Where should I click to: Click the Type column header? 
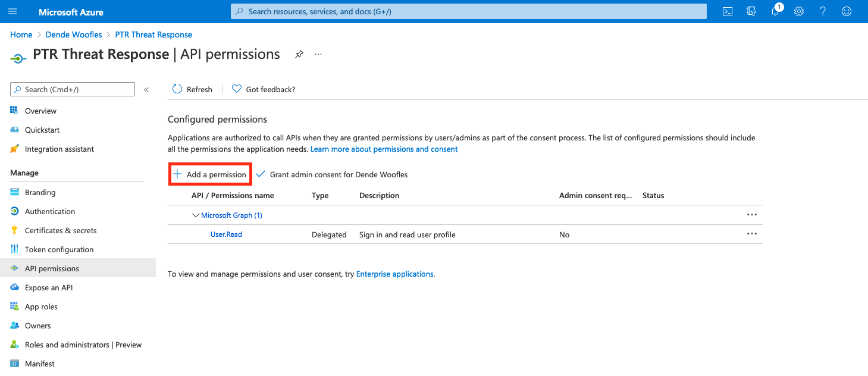click(x=320, y=195)
